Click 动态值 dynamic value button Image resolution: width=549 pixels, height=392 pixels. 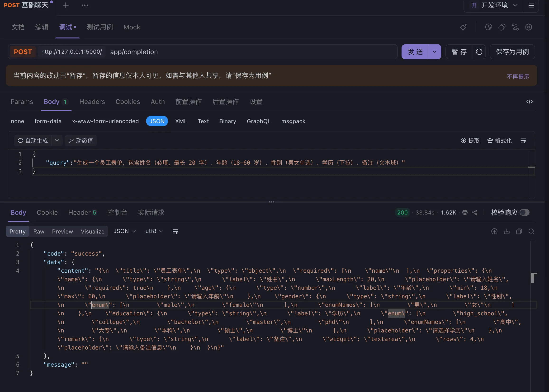click(81, 140)
